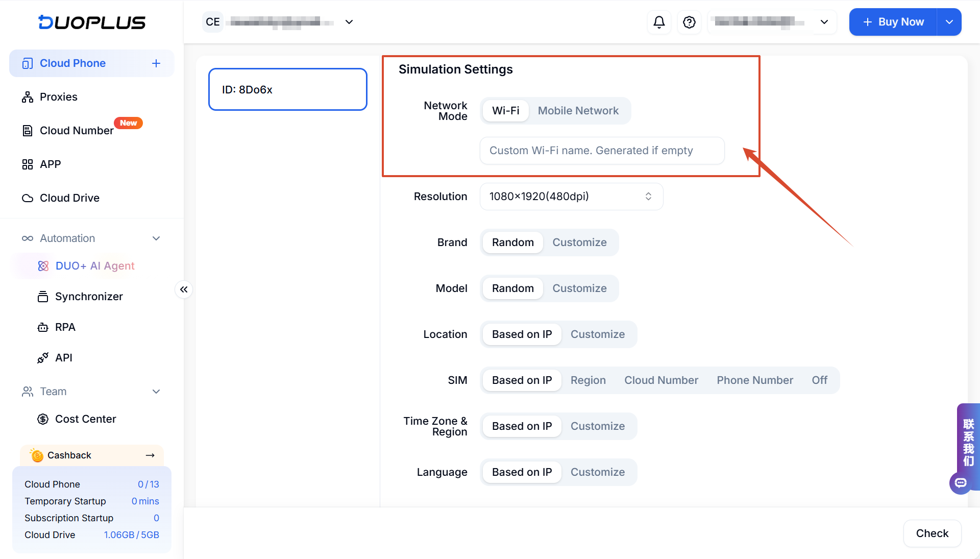This screenshot has height=559, width=980.
Task: Set Model to Customize
Action: click(579, 288)
